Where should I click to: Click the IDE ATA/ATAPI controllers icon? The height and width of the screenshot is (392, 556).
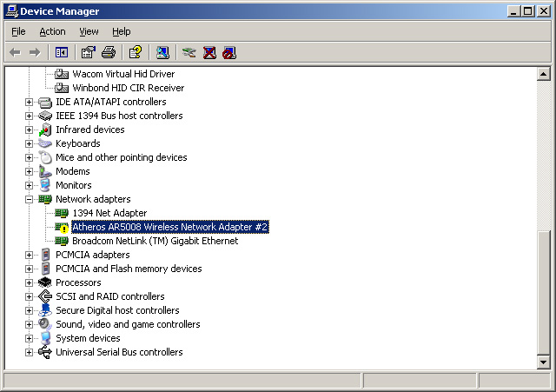[x=45, y=103]
